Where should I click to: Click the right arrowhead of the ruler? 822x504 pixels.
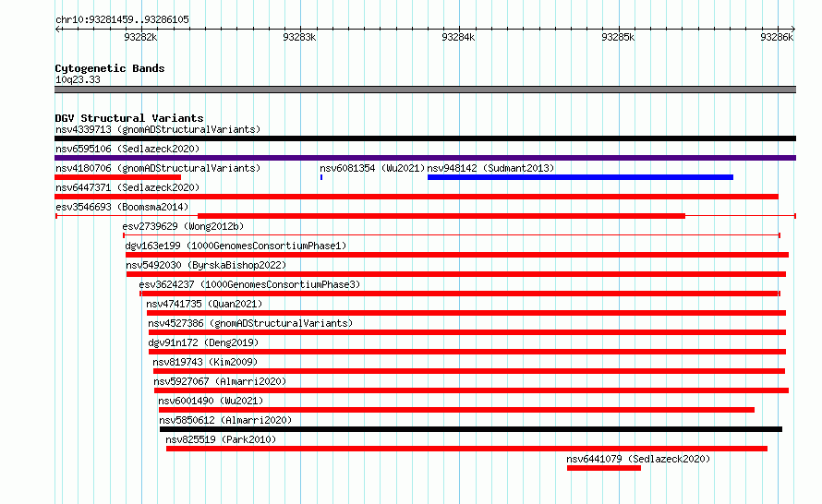793,29
